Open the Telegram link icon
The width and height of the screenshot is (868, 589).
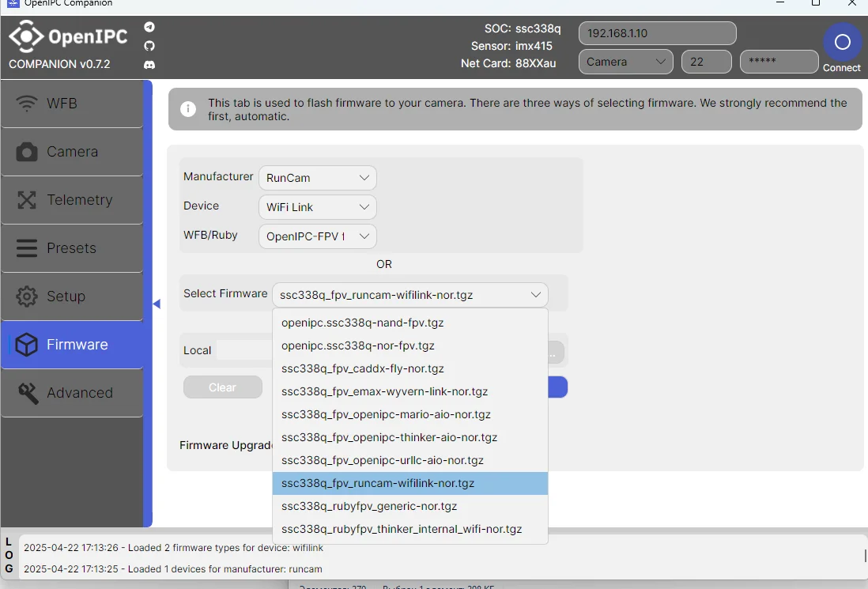(149, 27)
